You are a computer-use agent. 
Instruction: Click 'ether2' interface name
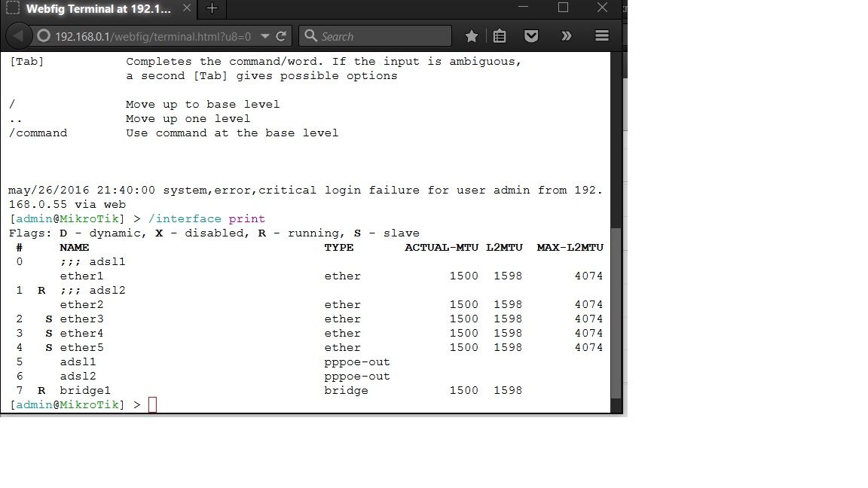[x=81, y=305]
